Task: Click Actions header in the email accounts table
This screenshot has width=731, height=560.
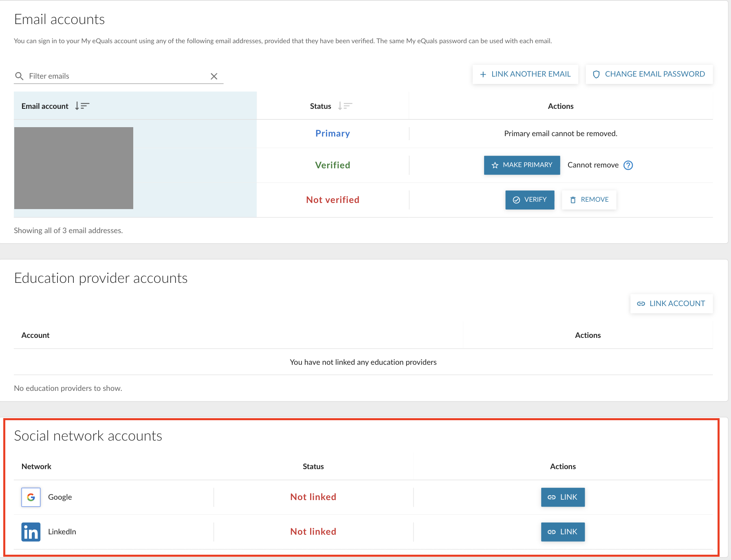Action: click(561, 106)
